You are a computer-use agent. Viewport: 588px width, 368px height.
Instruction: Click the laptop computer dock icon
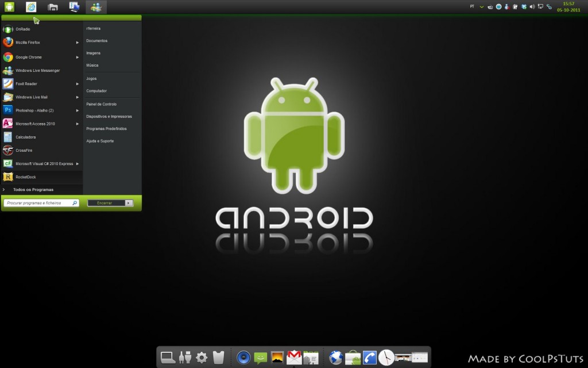point(168,357)
